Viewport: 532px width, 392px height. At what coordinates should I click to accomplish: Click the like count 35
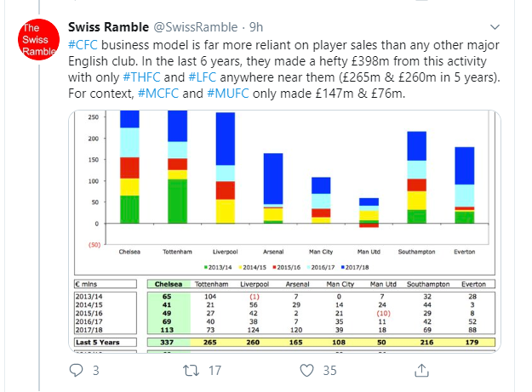click(329, 370)
